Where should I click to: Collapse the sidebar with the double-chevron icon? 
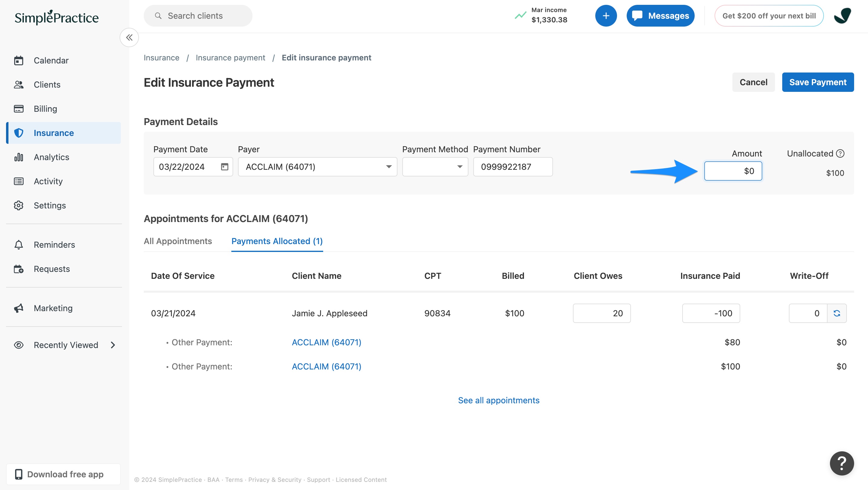[x=129, y=37]
